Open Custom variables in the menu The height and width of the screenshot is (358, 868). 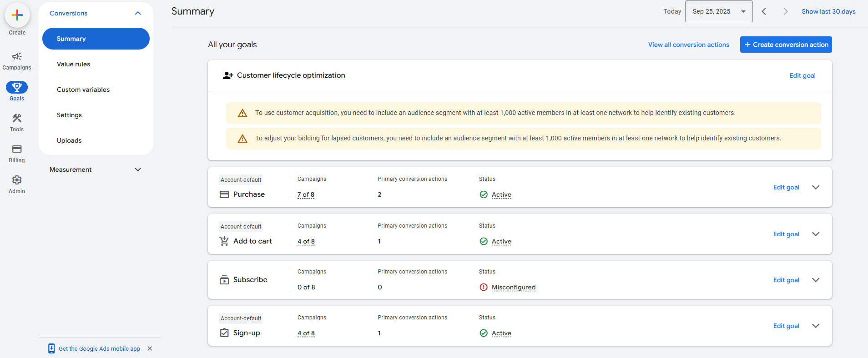[83, 89]
